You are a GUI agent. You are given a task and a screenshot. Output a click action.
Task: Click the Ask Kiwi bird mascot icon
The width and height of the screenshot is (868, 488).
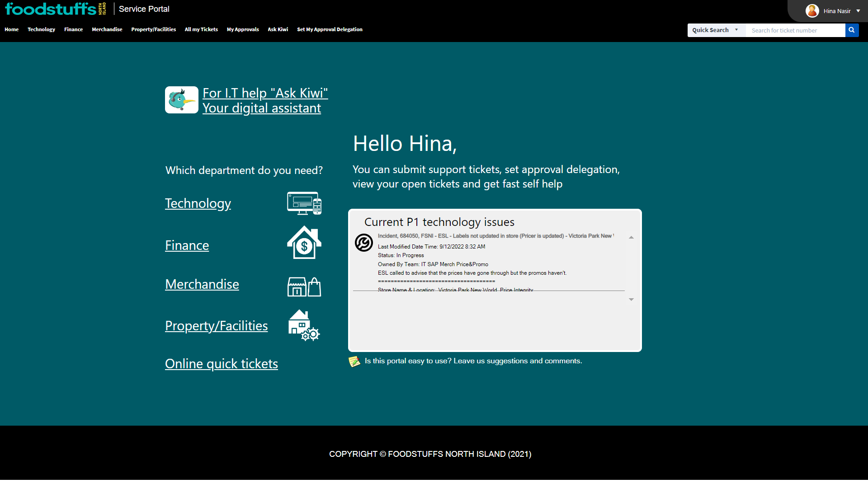tap(182, 100)
